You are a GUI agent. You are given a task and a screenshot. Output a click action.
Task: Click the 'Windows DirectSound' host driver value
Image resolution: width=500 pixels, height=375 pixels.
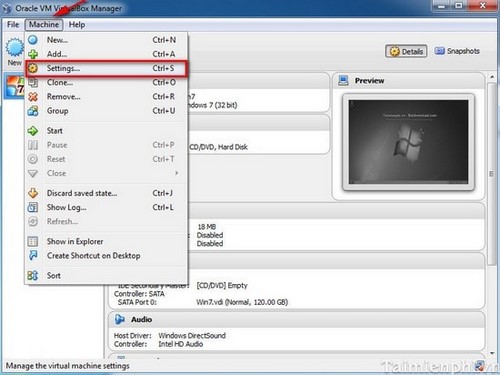point(192,335)
